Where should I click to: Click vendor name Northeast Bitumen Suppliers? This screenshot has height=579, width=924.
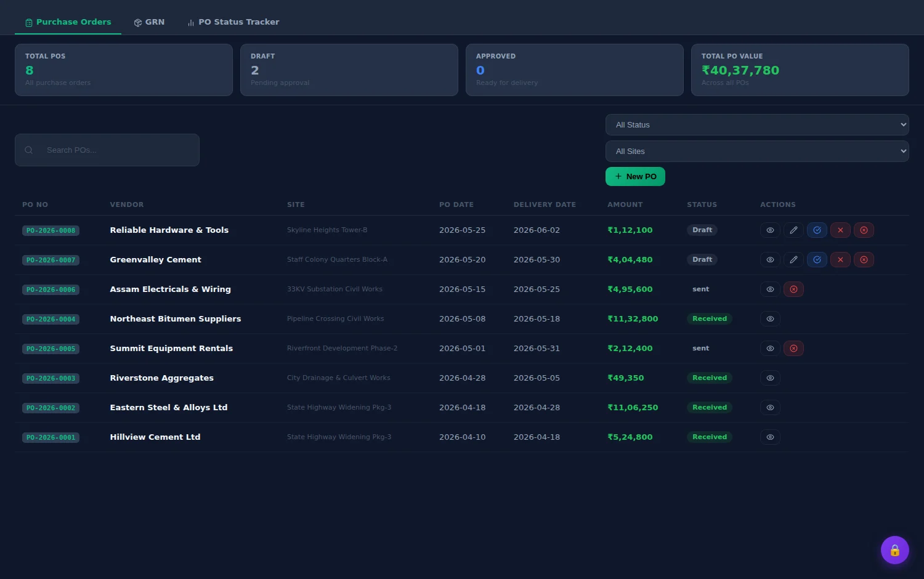(x=176, y=318)
